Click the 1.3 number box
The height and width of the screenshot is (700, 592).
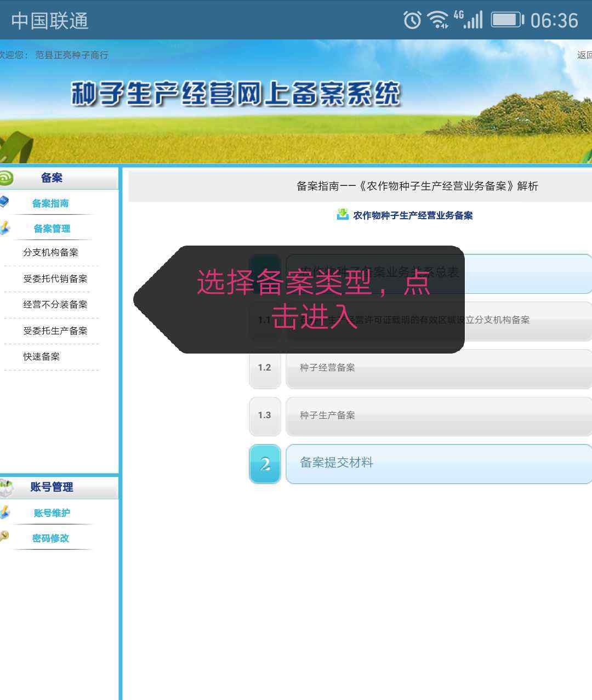pos(265,417)
